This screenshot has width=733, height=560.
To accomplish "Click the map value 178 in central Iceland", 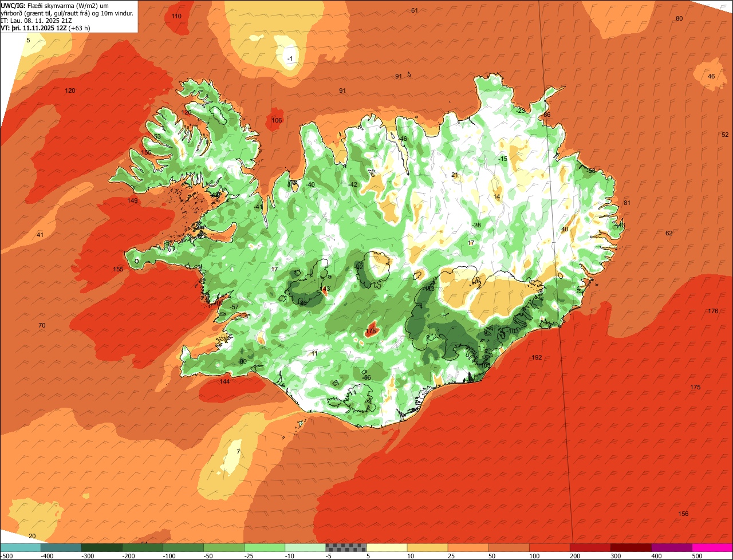I will pyautogui.click(x=371, y=331).
